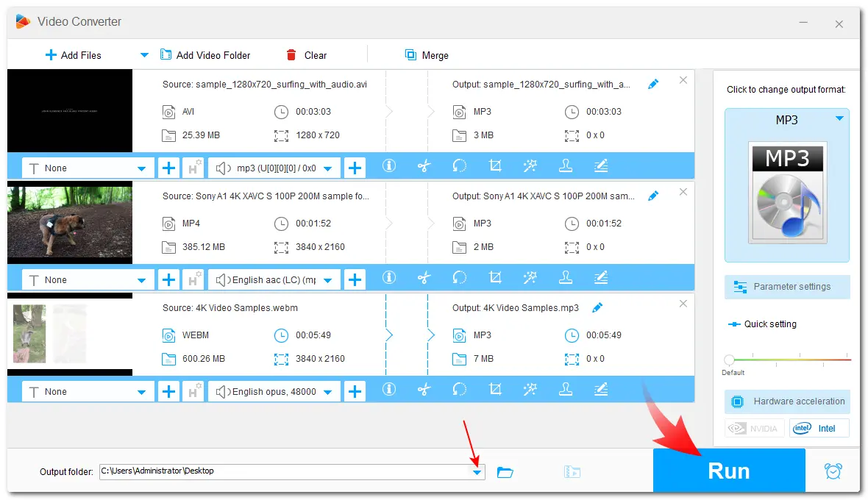Image resolution: width=868 pixels, height=500 pixels.
Task: Click rotate icon in Sony A1 row
Action: coord(460,278)
